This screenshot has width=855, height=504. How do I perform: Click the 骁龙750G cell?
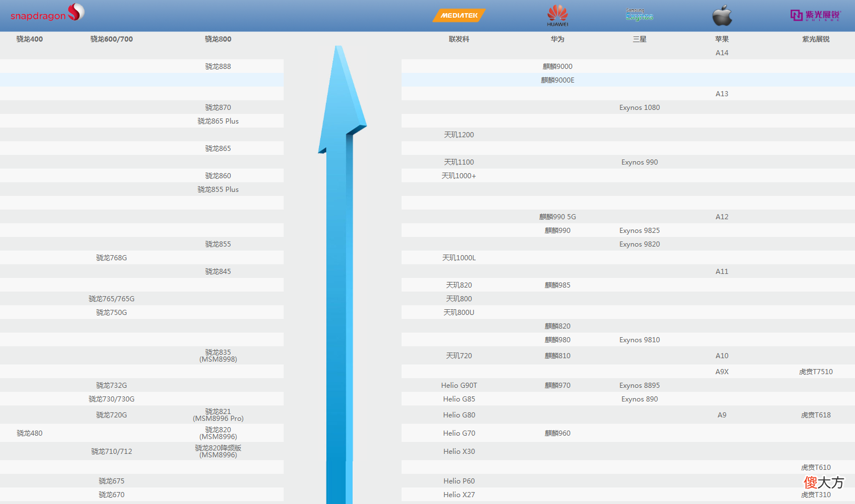point(112,313)
